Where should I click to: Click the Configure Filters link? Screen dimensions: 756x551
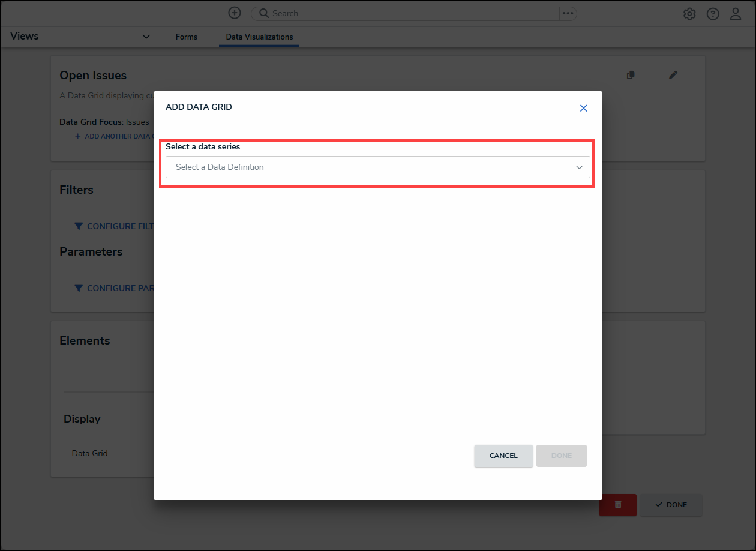[x=115, y=226]
